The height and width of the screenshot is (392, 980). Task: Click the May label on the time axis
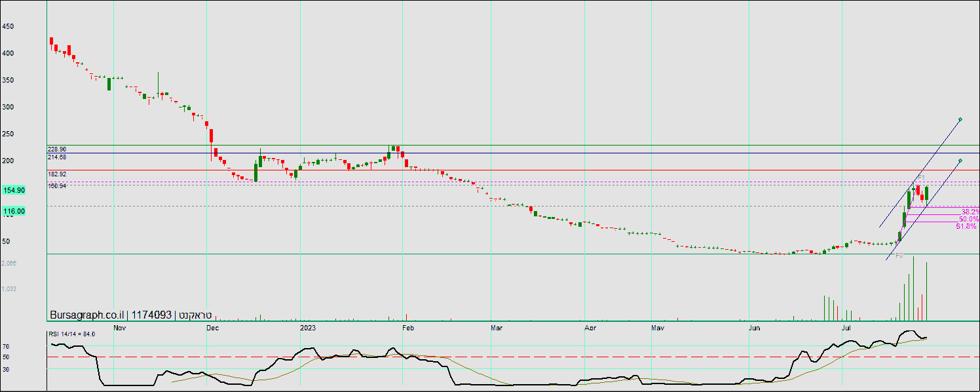click(658, 326)
